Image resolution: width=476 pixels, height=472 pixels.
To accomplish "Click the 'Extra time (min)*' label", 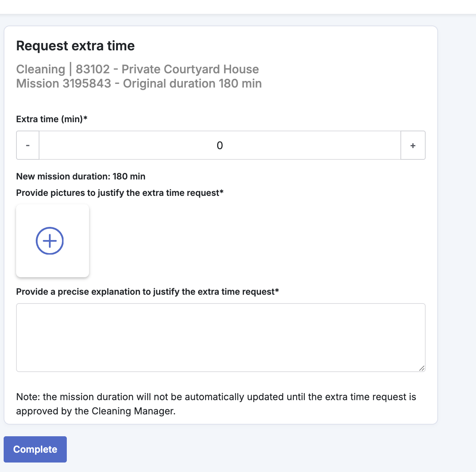I will (52, 119).
